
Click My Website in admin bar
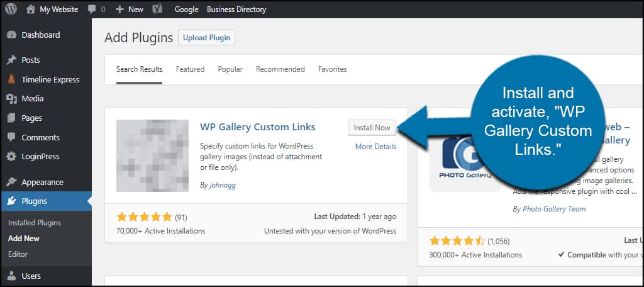click(58, 9)
